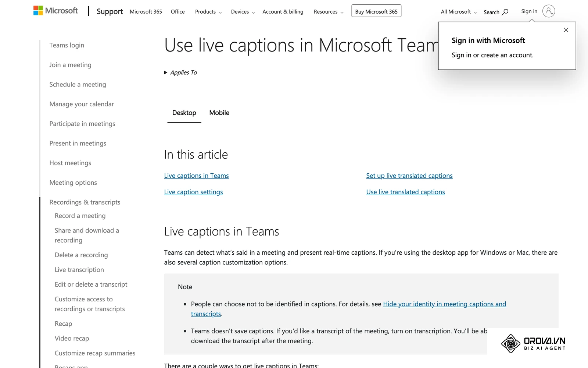Collapse Recordings & transcripts sidebar section
Image resolution: width=588 pixels, height=368 pixels.
85,202
